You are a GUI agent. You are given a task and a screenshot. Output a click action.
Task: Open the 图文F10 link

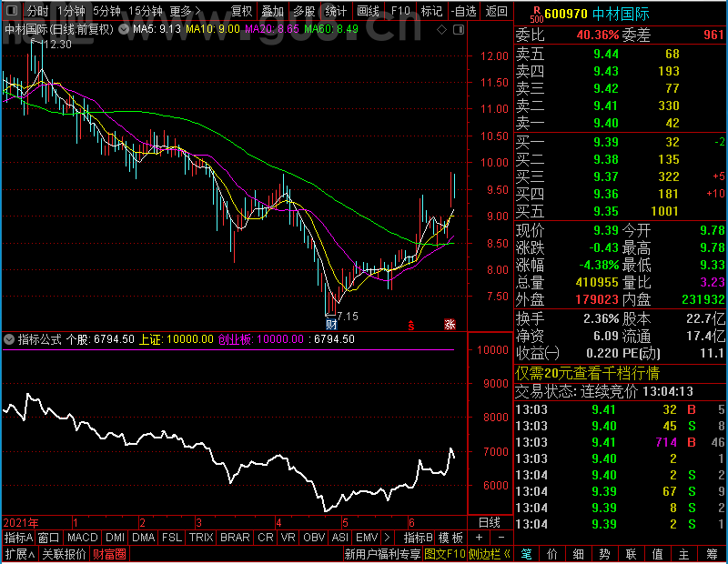pos(445,554)
